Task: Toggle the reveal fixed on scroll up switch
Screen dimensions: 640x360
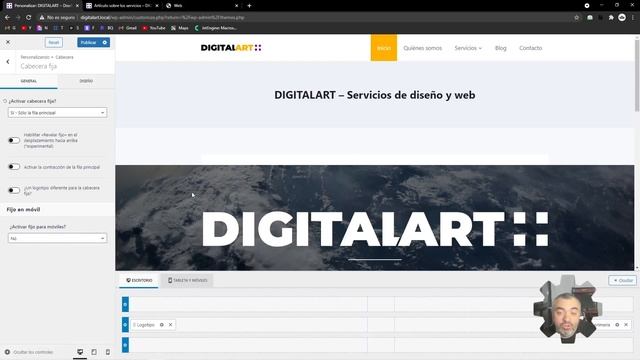Action: (14, 140)
